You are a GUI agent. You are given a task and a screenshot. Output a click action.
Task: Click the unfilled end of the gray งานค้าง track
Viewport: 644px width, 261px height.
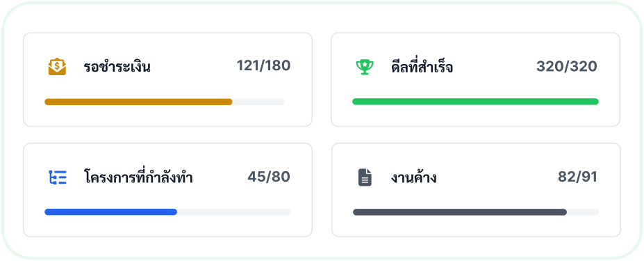tap(584, 212)
